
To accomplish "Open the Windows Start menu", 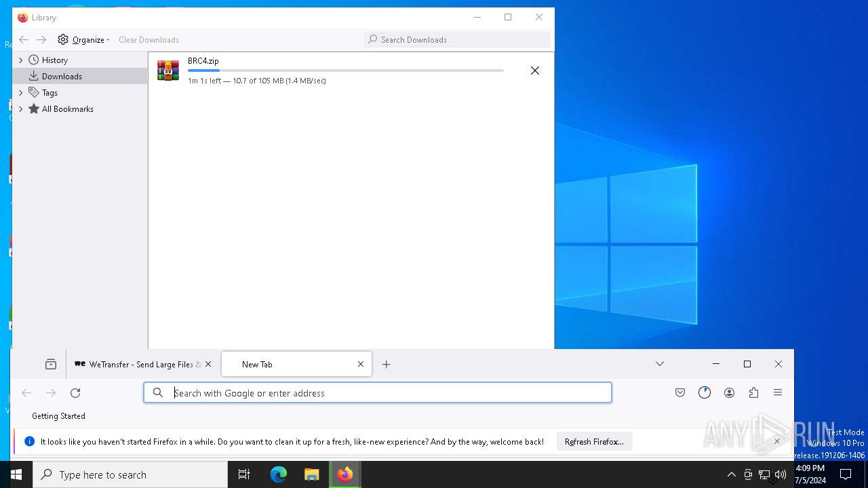I will point(16,474).
